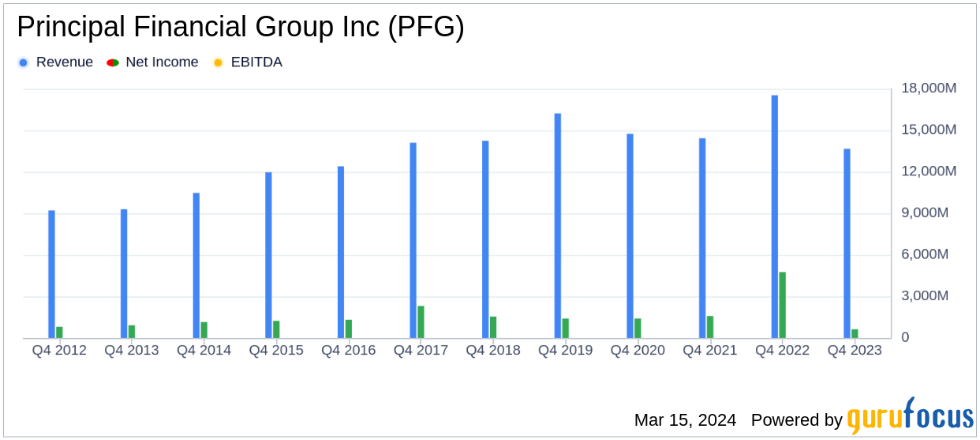Toggle the Net Income legend item
This screenshot has width=980, height=440.
(152, 62)
